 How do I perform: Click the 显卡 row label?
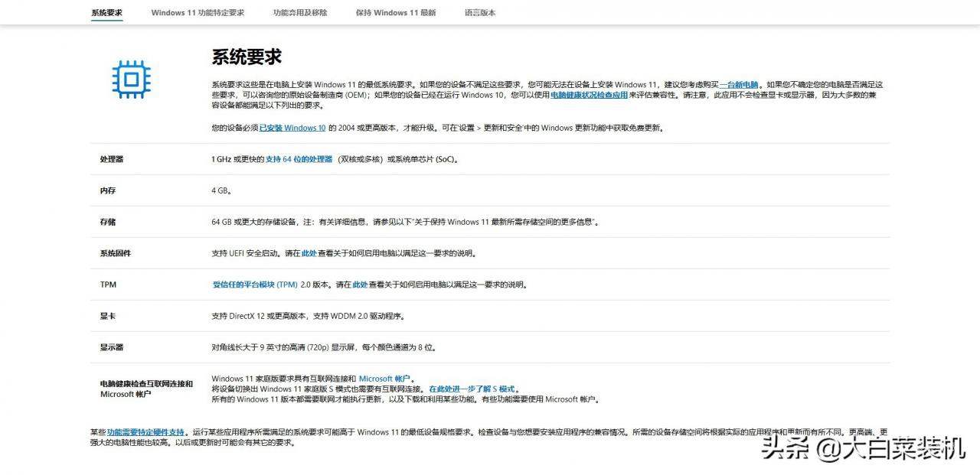(x=108, y=316)
